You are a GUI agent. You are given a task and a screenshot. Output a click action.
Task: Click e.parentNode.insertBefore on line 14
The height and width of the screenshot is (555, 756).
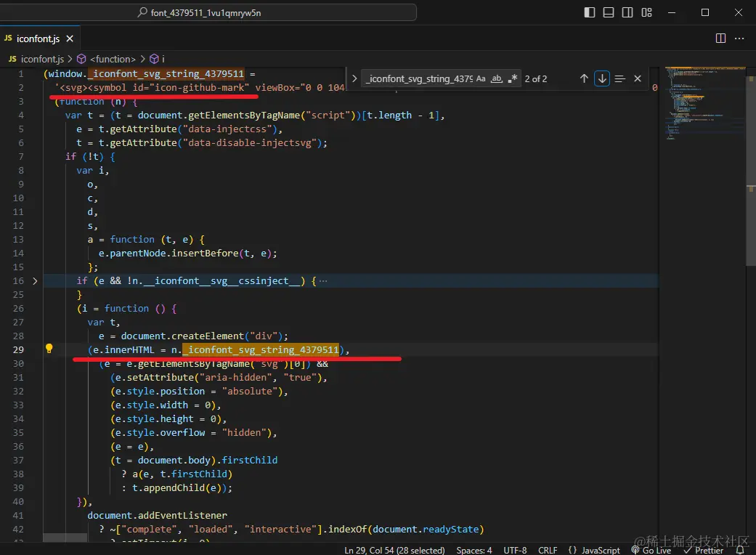pos(168,253)
